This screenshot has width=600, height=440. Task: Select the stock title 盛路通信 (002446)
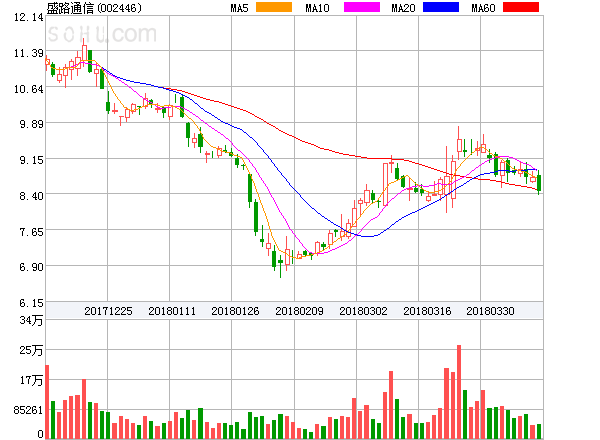(x=94, y=8)
